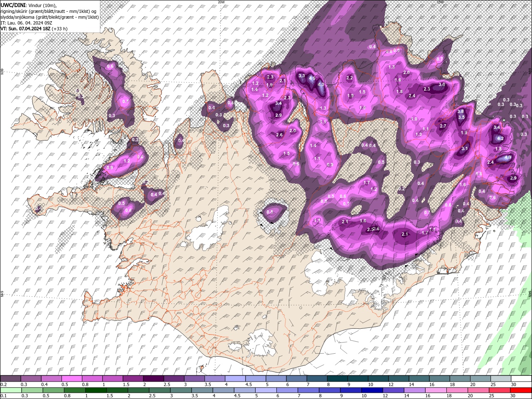Pick the deep blue 10–12 swatch in lower legend
The image size is (532, 399).
(371, 390)
